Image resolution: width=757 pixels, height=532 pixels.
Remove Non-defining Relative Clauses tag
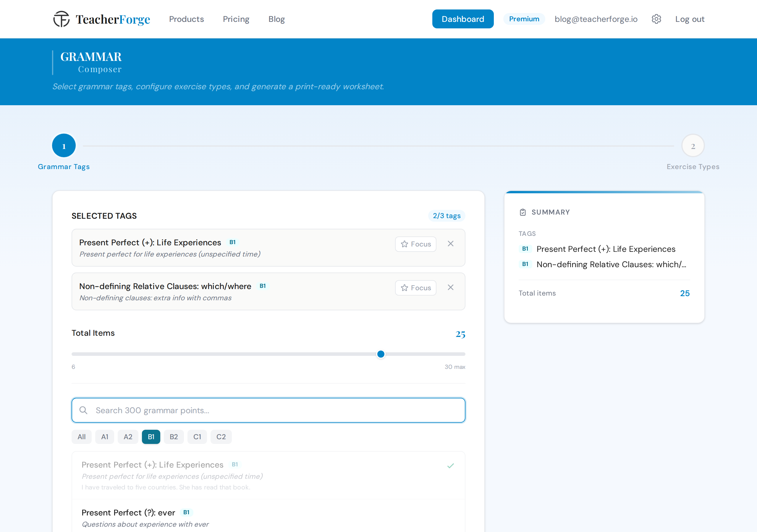(450, 287)
